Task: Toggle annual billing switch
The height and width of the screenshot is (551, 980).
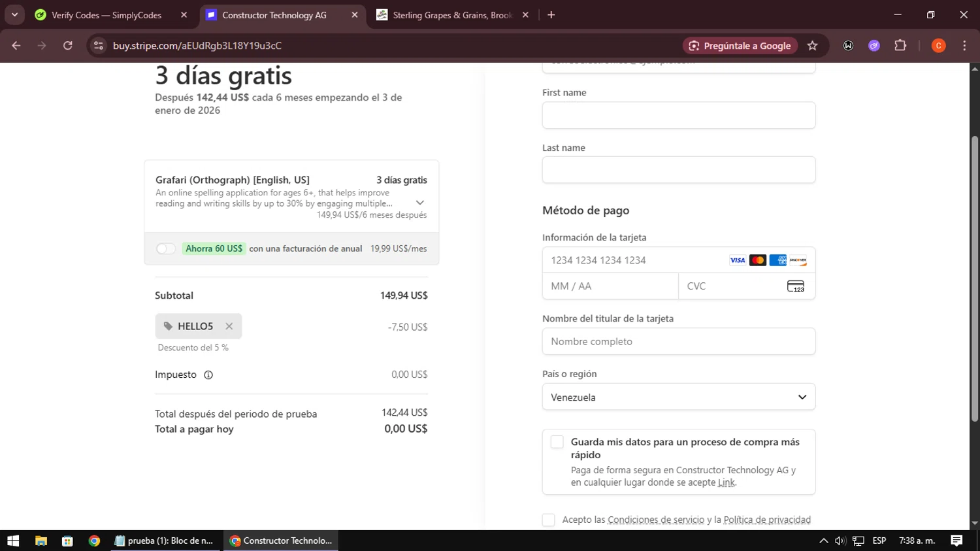Action: coord(166,248)
